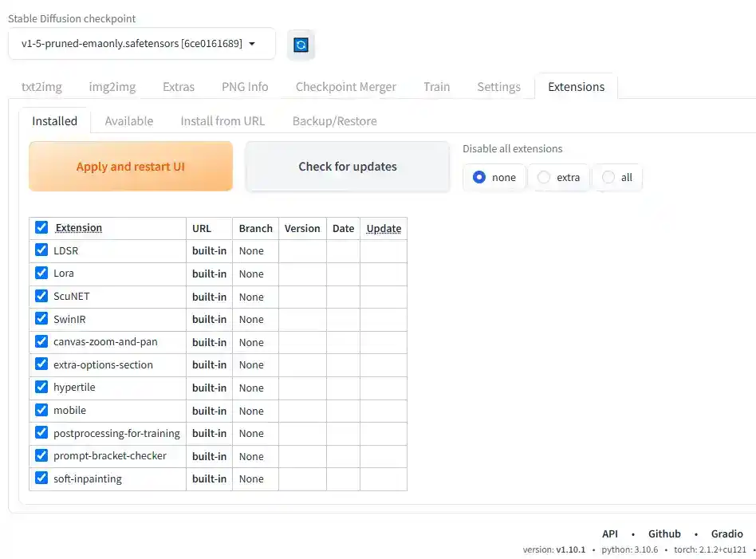Click the ScuNET extension name
The image size is (756, 559).
[71, 296]
